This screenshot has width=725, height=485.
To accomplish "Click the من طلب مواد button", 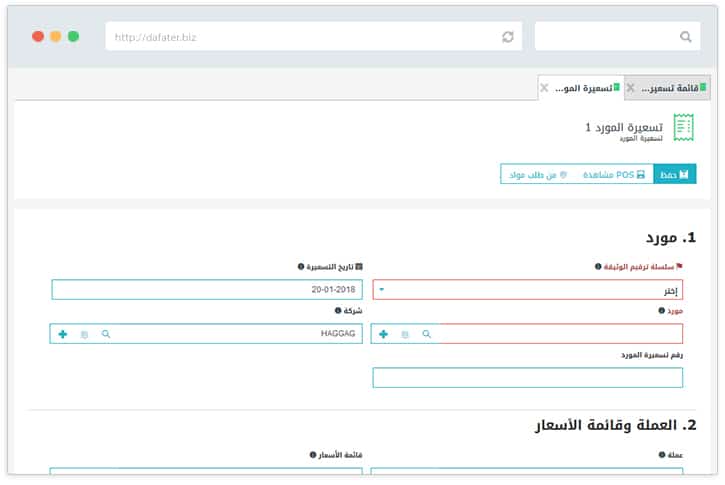I will (x=538, y=175).
